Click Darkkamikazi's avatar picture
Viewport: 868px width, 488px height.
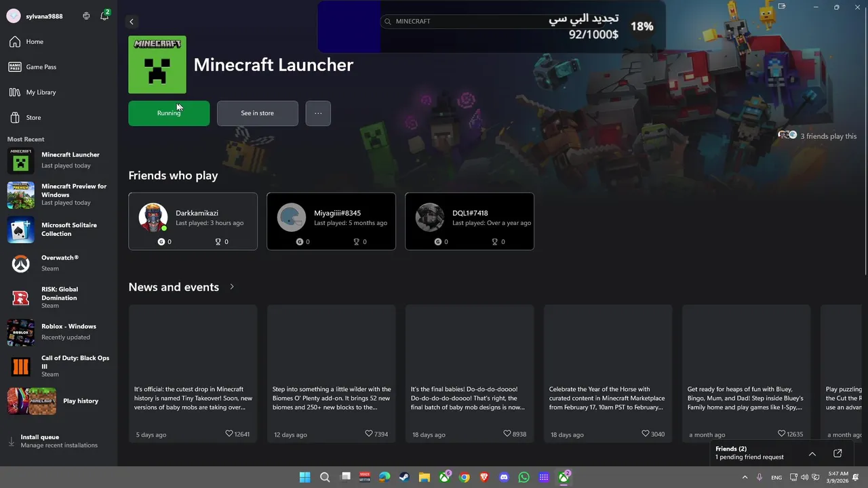tap(153, 218)
